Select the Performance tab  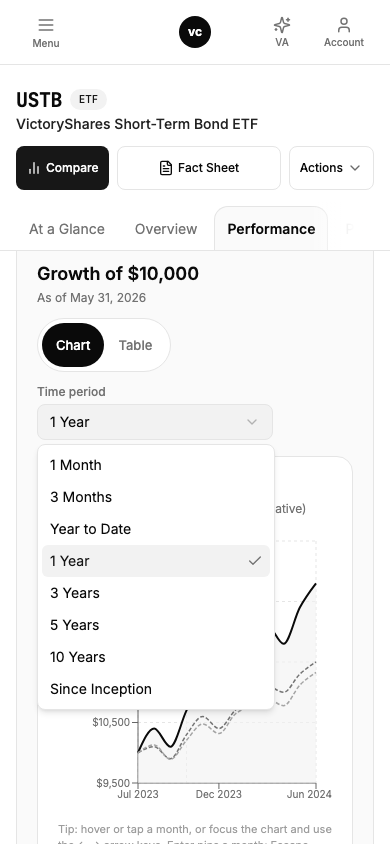tap(271, 229)
